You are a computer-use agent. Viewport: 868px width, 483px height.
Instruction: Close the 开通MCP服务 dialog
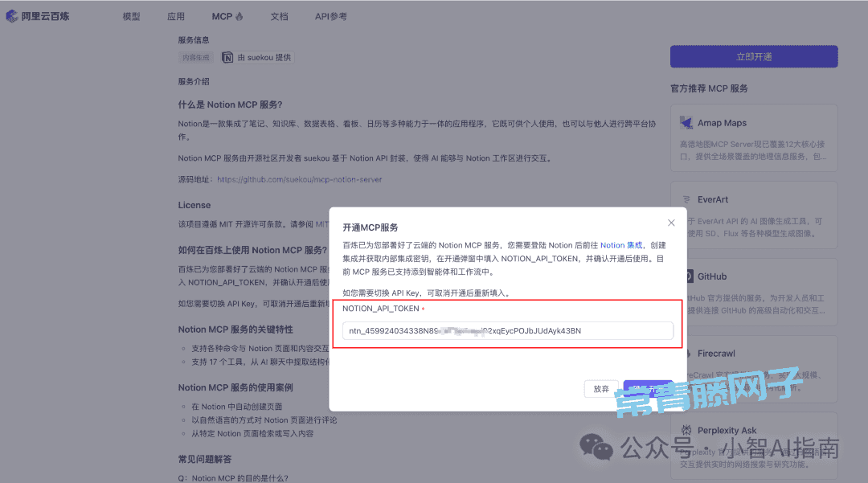(671, 223)
